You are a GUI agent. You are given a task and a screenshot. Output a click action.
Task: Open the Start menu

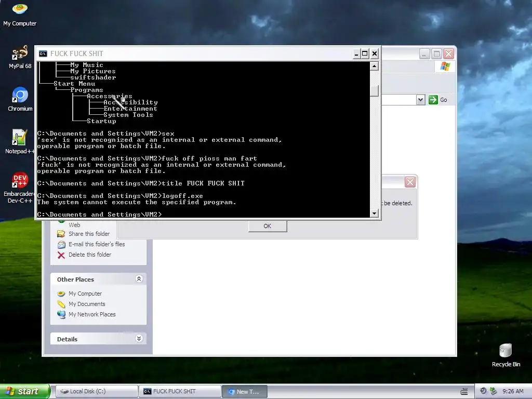[25, 392]
